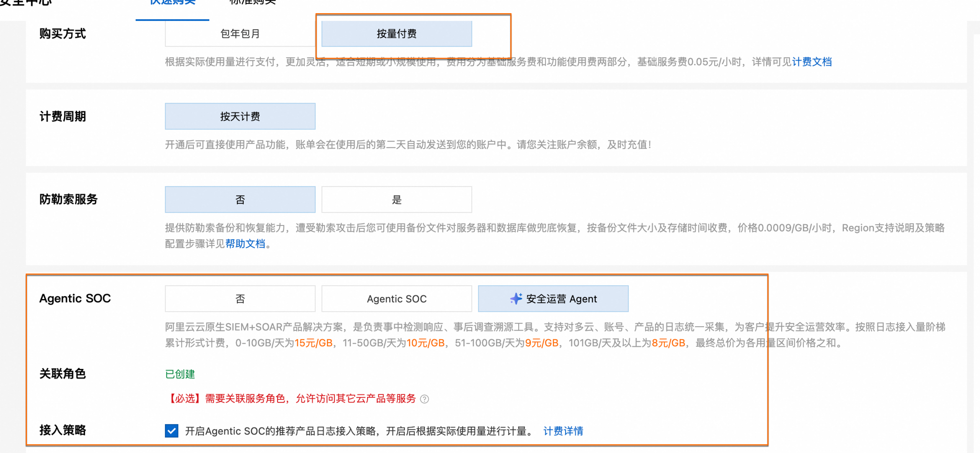Image resolution: width=980 pixels, height=453 pixels.
Task: Click the question mark help icon beside 关联服务角色
Action: coord(424,399)
